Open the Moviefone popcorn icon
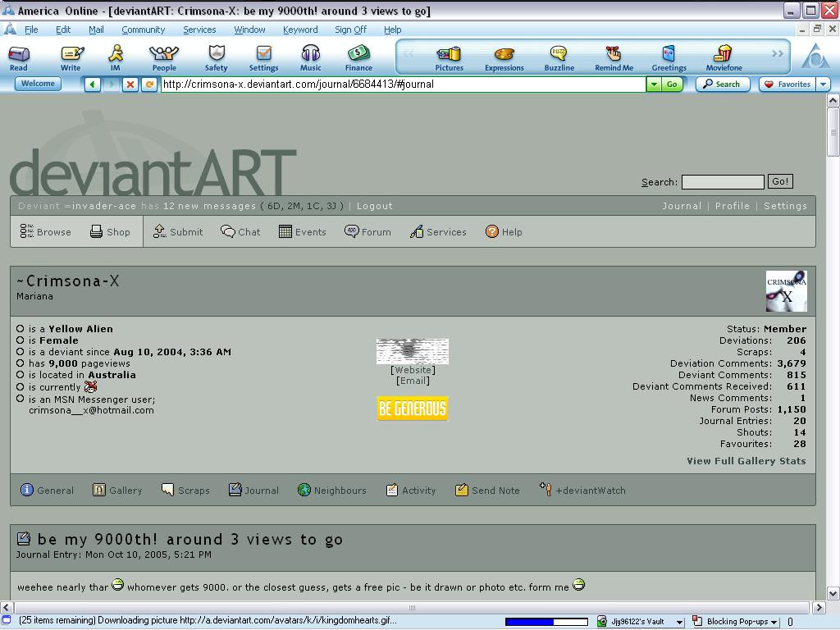 (x=724, y=58)
